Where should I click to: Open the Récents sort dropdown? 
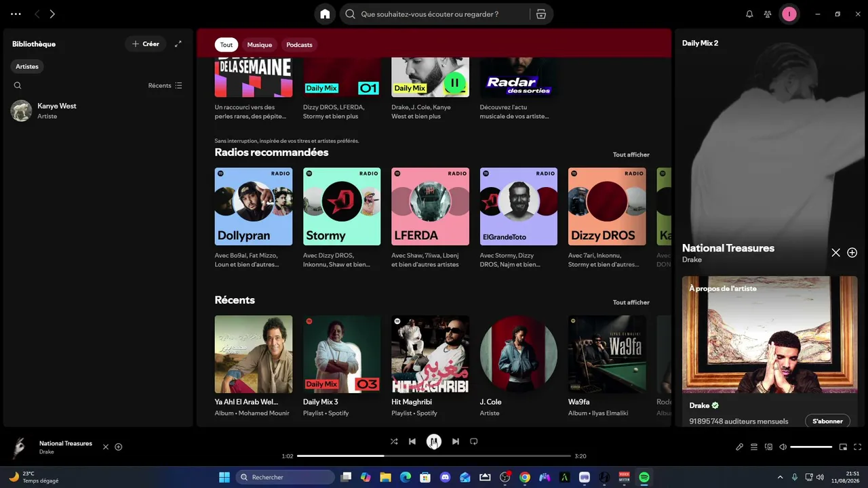165,85
